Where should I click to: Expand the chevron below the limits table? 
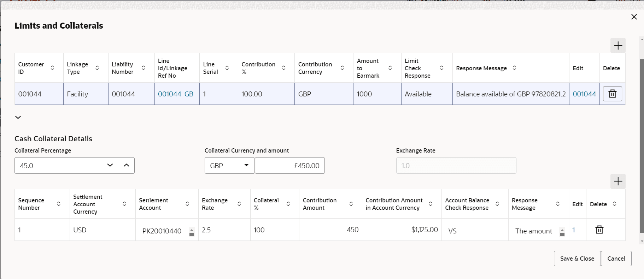point(18,117)
